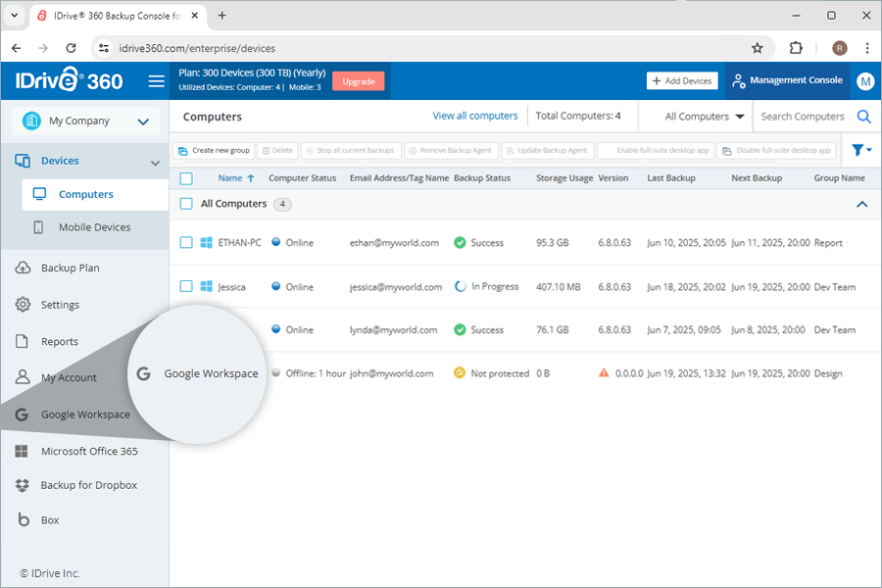Click the View all computers link

tap(474, 116)
